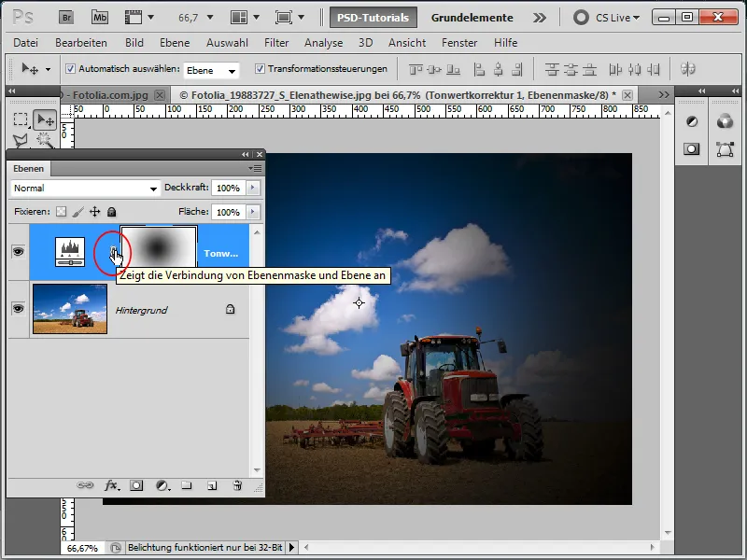Distribute left edges icon
Viewport: 747px width, 560px height.
(x=615, y=70)
